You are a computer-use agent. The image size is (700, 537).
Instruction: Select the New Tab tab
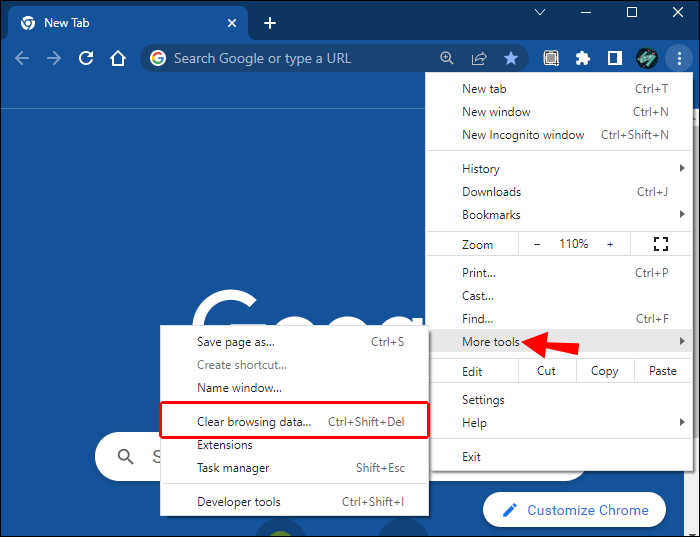pyautogui.click(x=127, y=23)
